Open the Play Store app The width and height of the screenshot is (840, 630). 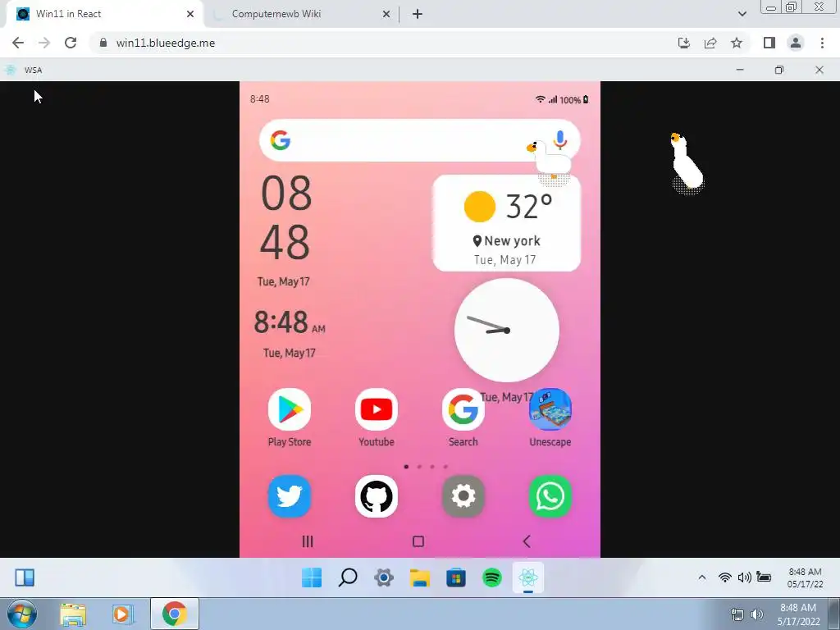(290, 409)
